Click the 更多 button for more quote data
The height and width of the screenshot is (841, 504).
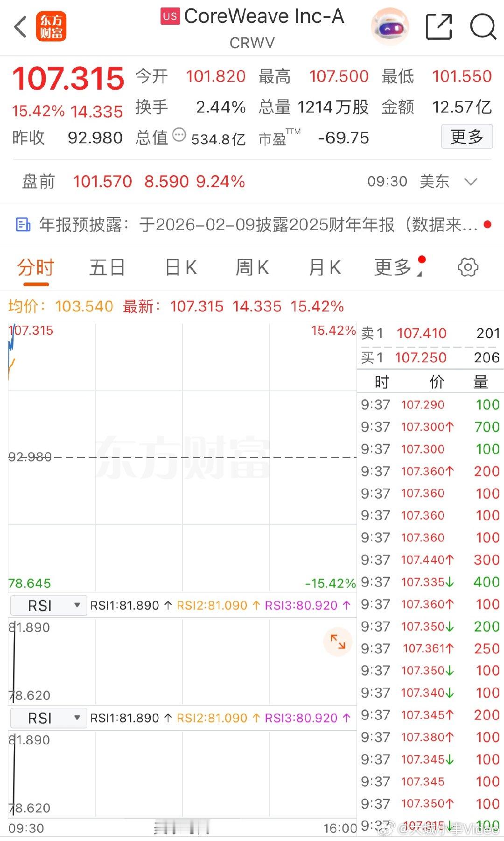[x=467, y=136]
